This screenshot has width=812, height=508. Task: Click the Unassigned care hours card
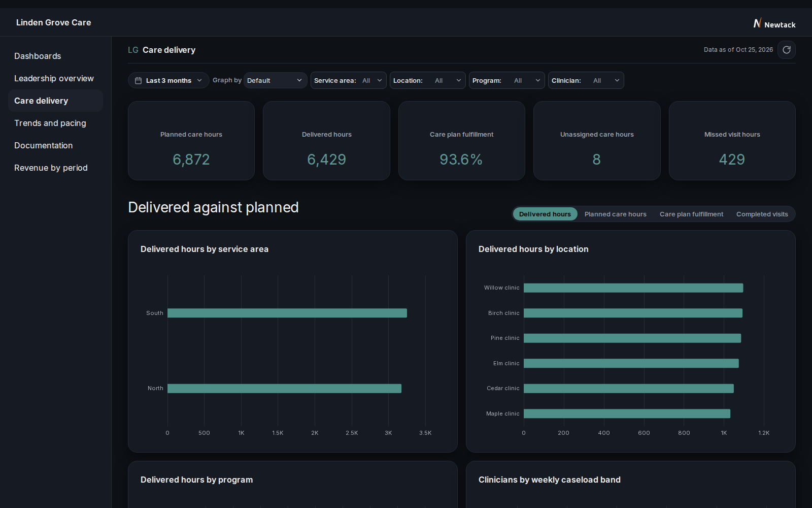click(x=597, y=141)
